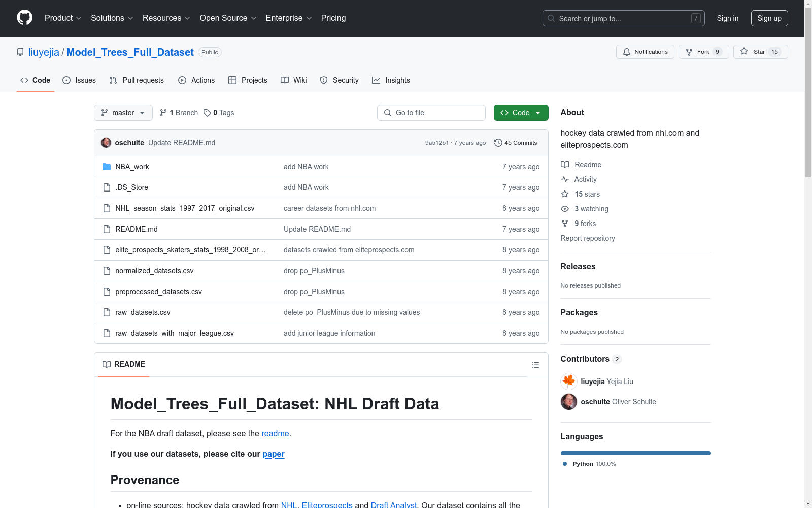Click the Notifications button
This screenshot has width=812, height=508.
[645, 52]
